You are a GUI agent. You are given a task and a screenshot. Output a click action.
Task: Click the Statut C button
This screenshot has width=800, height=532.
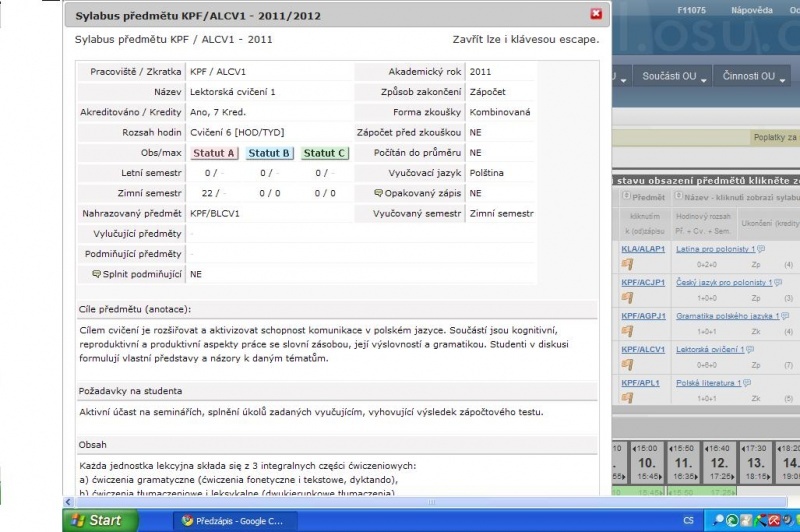324,153
